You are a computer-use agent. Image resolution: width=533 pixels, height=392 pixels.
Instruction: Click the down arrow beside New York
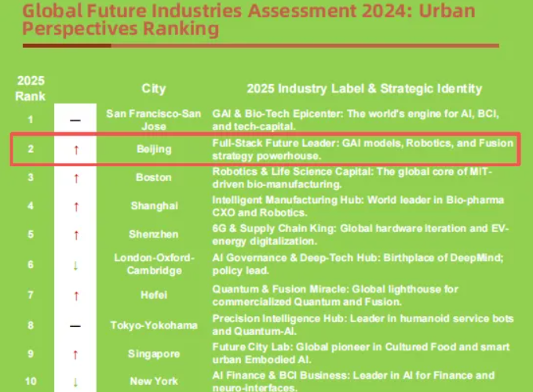click(75, 381)
